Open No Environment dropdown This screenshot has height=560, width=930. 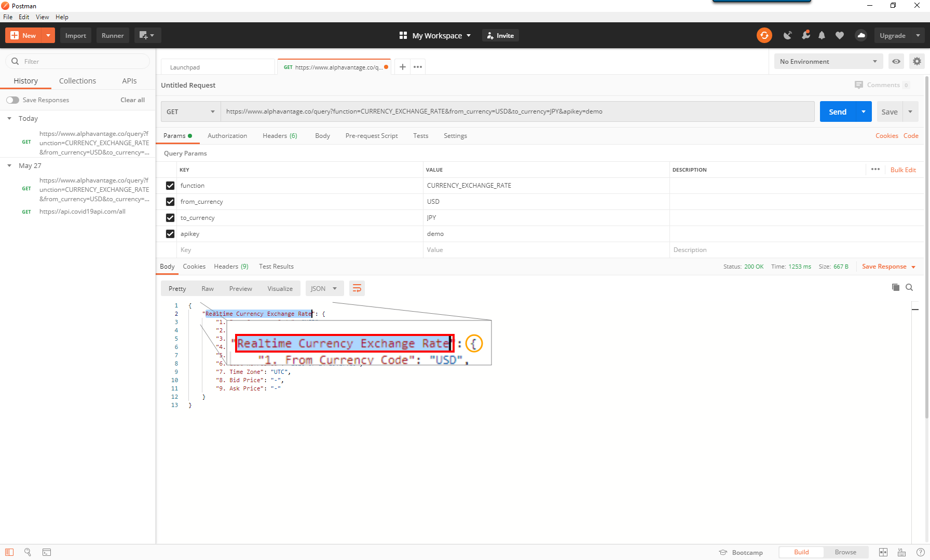828,61
